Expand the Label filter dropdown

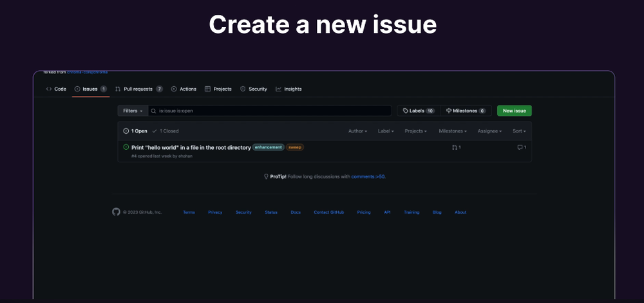pyautogui.click(x=386, y=131)
